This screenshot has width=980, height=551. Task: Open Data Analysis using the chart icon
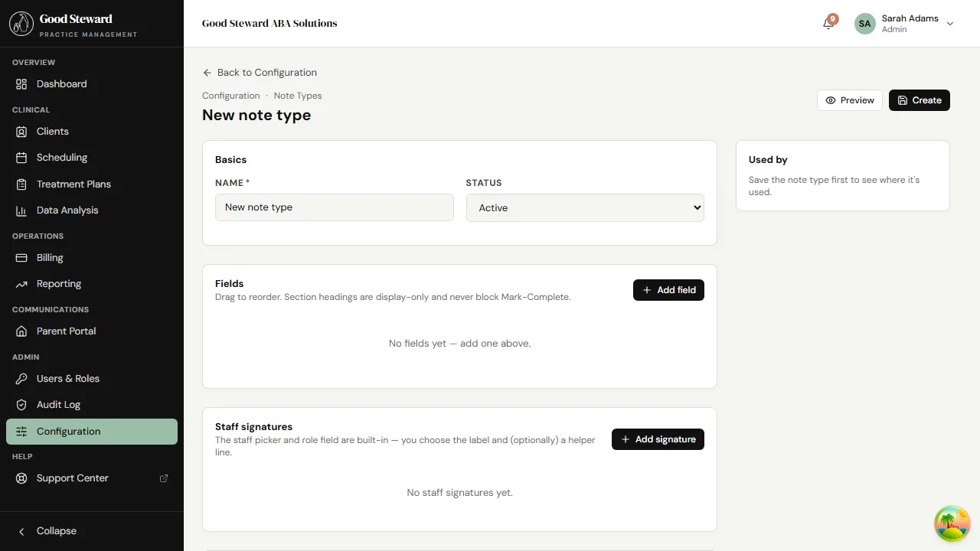click(23, 210)
